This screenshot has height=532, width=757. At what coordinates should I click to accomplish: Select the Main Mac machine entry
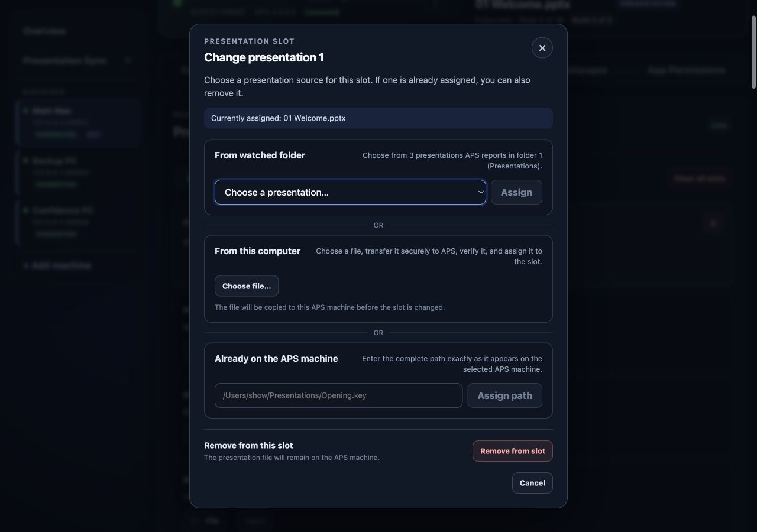78,122
